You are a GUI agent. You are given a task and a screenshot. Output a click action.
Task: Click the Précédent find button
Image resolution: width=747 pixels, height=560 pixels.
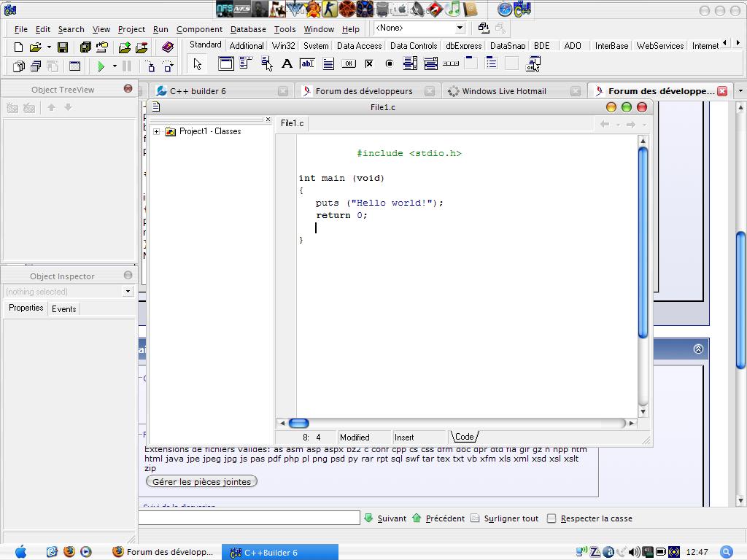click(438, 518)
